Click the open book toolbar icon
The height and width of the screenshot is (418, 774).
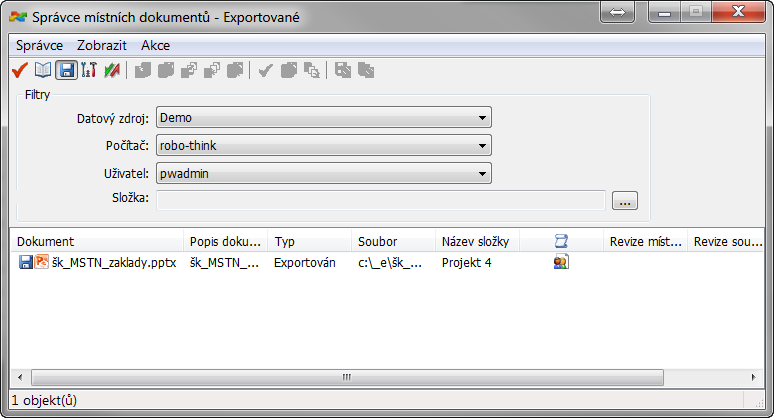click(x=42, y=70)
